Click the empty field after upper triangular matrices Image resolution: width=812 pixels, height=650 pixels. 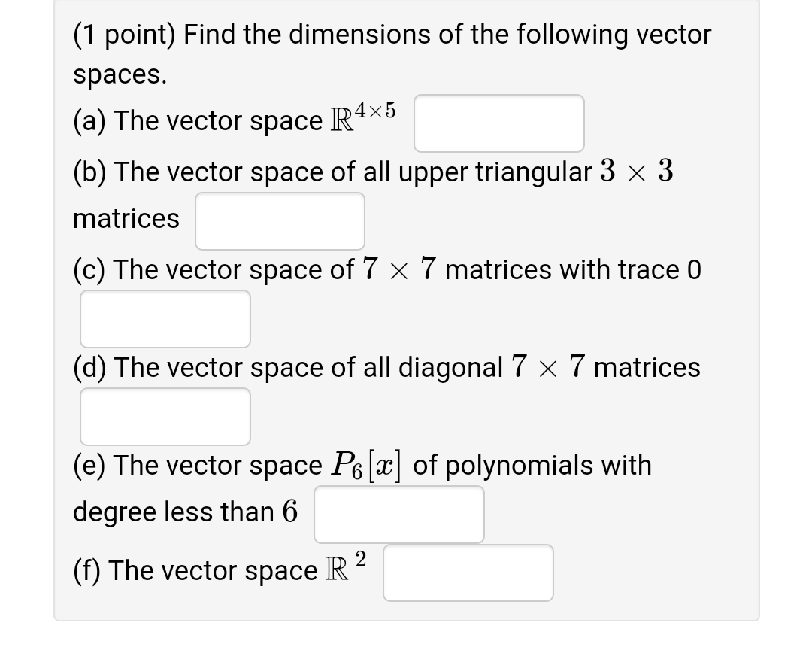point(279,220)
